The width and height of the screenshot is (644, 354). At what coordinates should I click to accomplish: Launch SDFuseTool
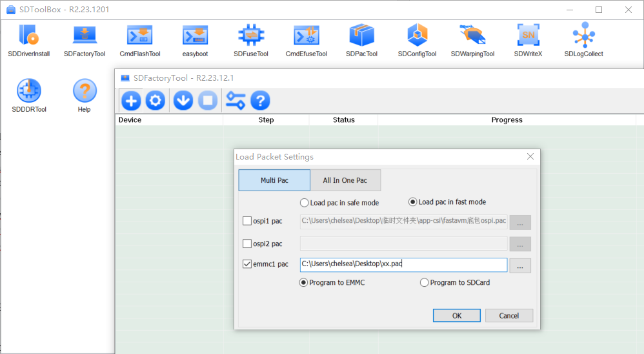pos(250,36)
